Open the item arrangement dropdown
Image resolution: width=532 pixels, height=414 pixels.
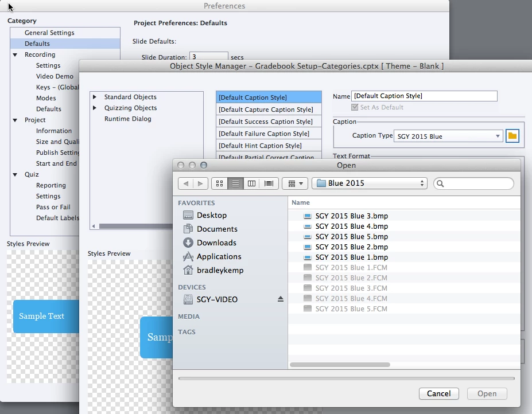(x=295, y=183)
